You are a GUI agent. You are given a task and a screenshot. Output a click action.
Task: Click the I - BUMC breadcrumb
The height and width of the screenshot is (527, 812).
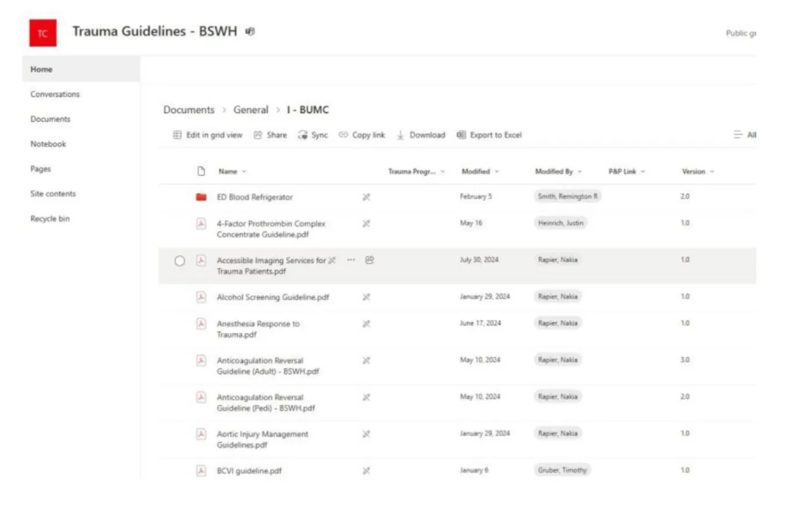pyautogui.click(x=308, y=110)
